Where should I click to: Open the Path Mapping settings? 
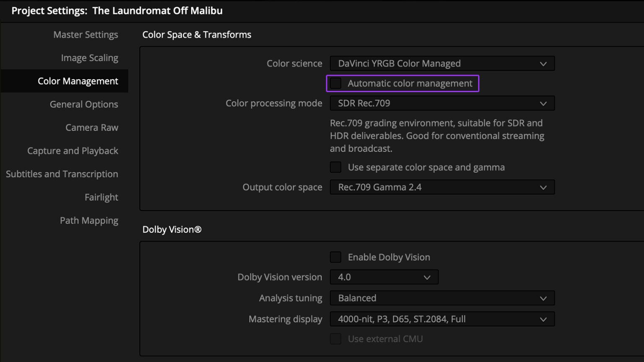[89, 220]
